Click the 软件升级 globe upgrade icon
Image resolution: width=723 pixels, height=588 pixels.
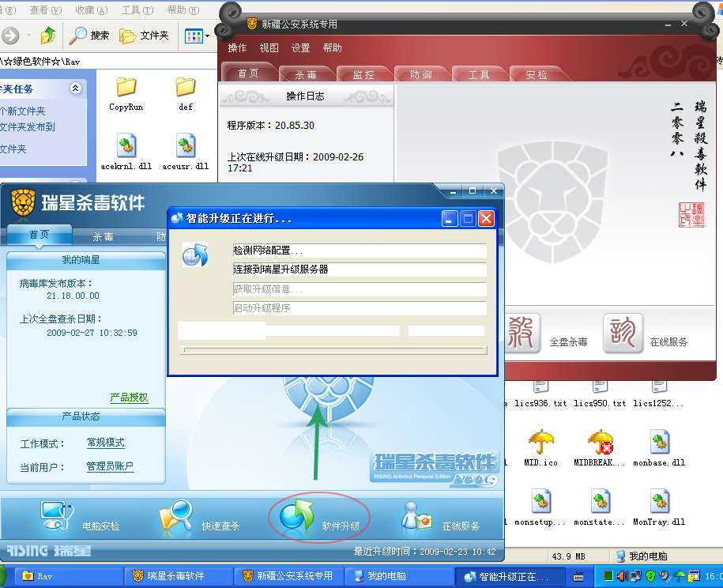296,515
